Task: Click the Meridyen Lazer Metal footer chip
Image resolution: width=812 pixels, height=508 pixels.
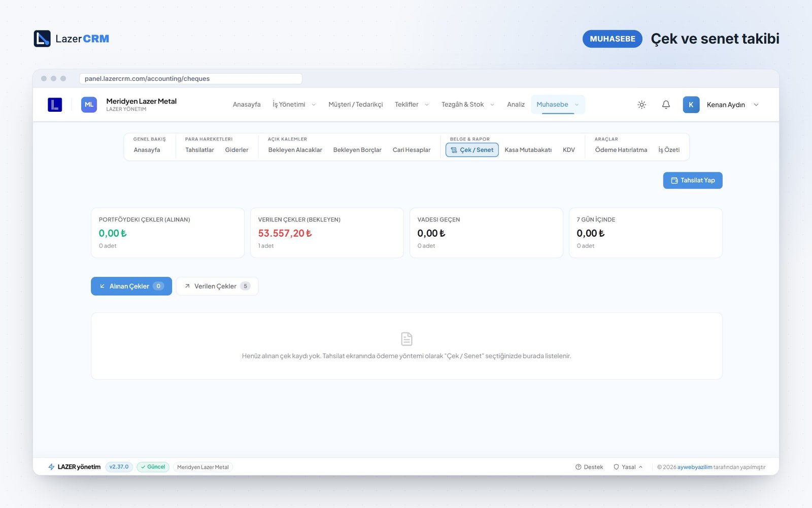Action: click(x=203, y=467)
